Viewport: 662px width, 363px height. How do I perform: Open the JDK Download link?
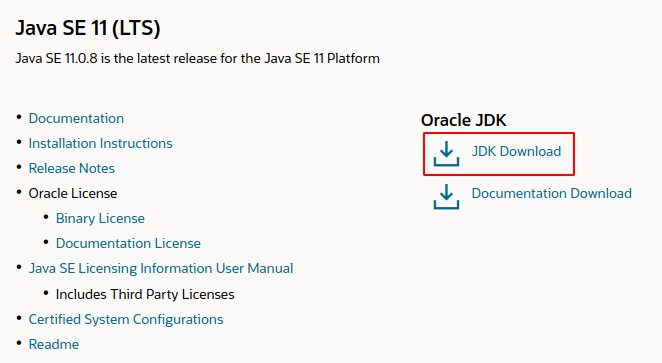[516, 151]
